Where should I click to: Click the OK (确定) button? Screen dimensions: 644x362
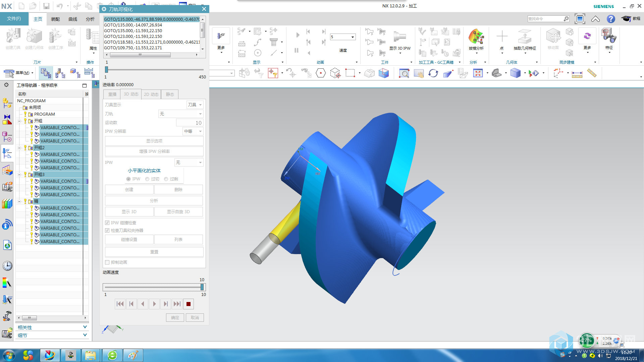[175, 317]
